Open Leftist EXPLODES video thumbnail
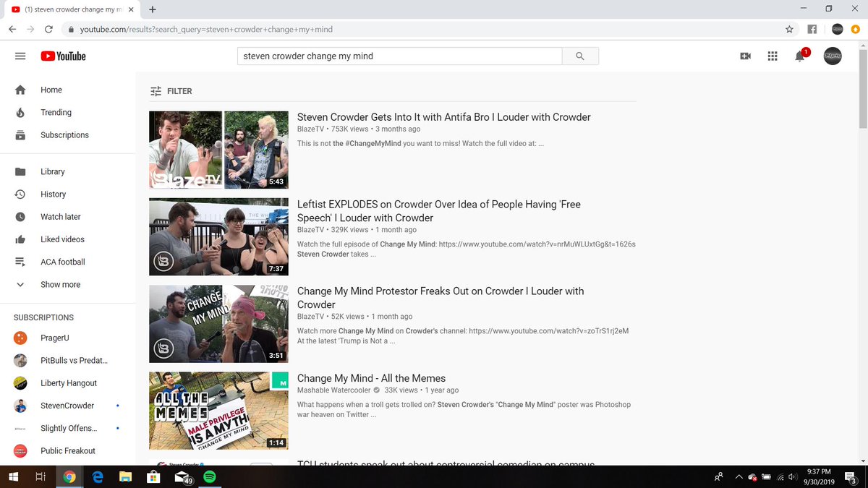This screenshot has height=488, width=868. (x=218, y=236)
